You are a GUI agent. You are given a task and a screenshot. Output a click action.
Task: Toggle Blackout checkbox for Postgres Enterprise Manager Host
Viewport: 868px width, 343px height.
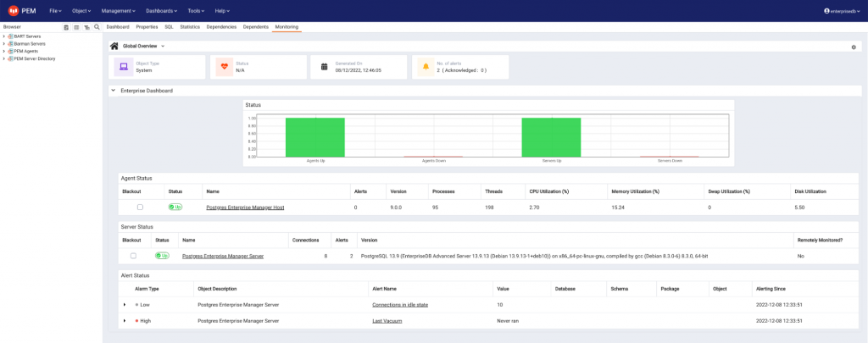coord(140,207)
